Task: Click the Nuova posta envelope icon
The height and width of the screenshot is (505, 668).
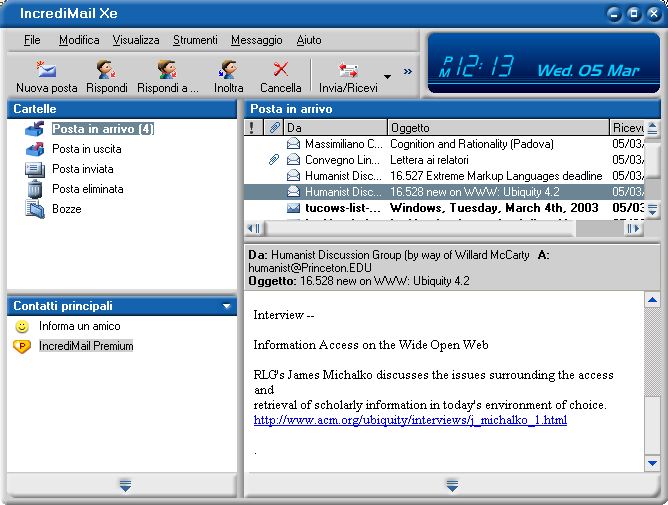Action: [46, 69]
